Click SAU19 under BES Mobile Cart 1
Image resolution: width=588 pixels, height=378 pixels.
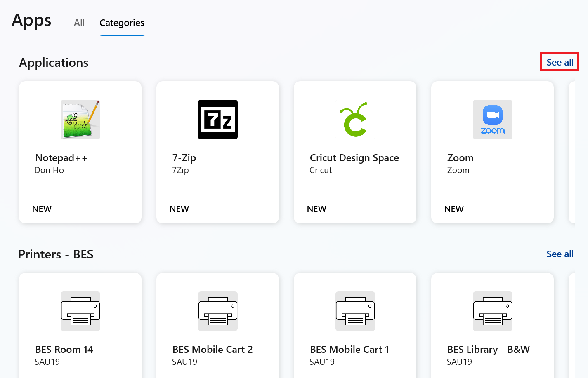click(322, 362)
